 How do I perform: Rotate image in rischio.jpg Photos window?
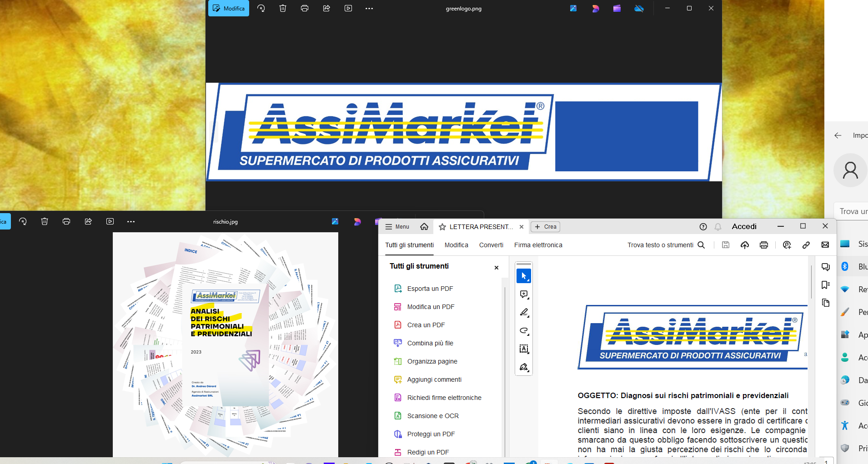click(23, 221)
